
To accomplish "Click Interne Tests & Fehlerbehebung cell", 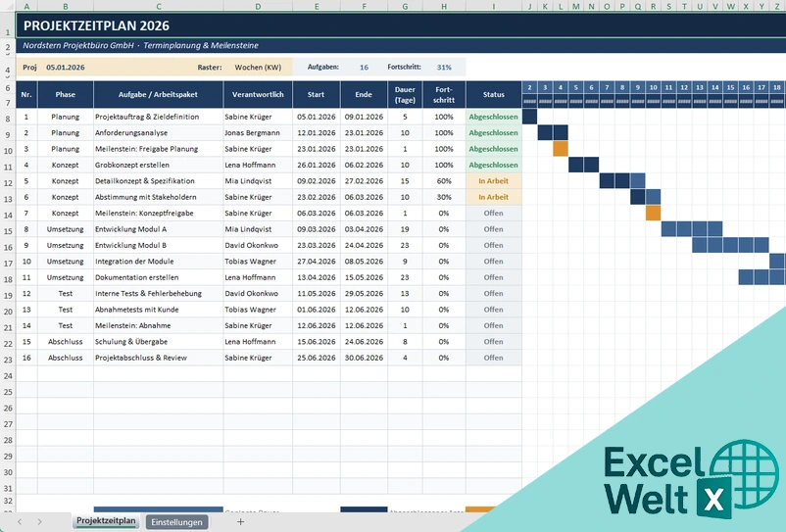I will [x=159, y=293].
